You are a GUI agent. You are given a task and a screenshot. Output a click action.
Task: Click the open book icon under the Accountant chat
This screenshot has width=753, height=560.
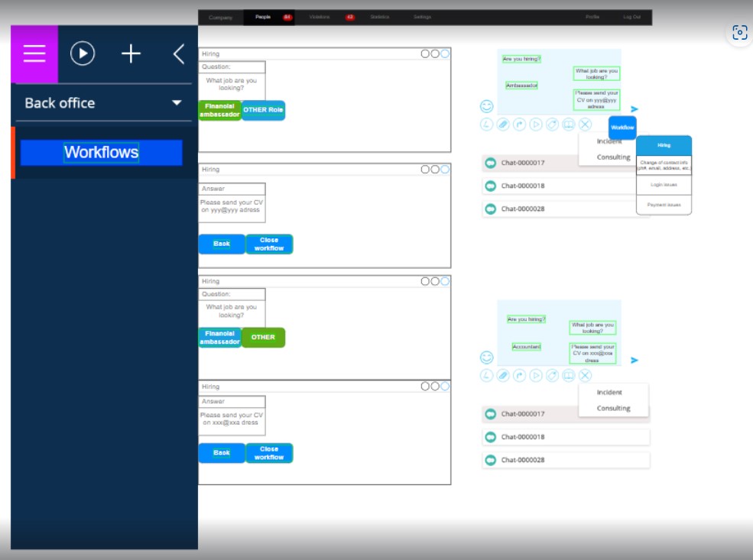(x=569, y=376)
